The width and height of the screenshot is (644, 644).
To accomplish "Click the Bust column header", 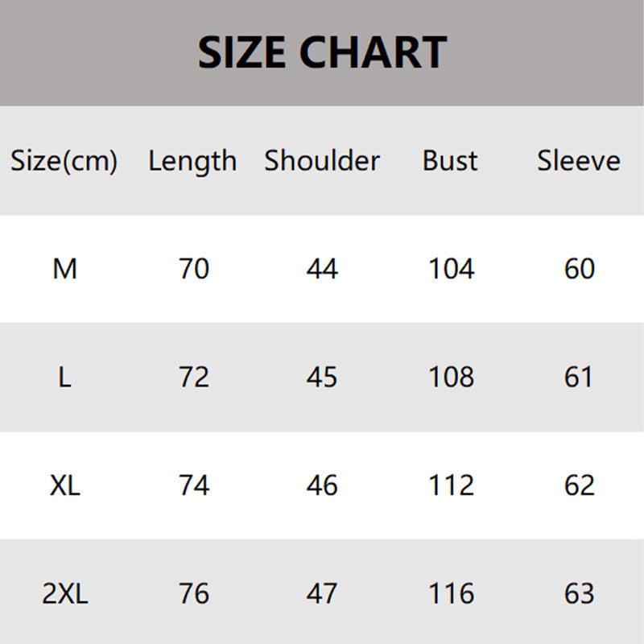I will 450,160.
